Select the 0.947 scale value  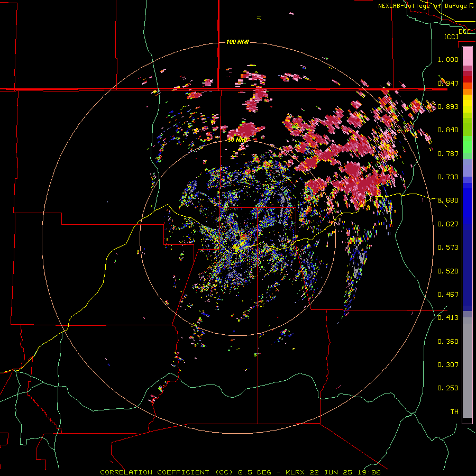[448, 83]
